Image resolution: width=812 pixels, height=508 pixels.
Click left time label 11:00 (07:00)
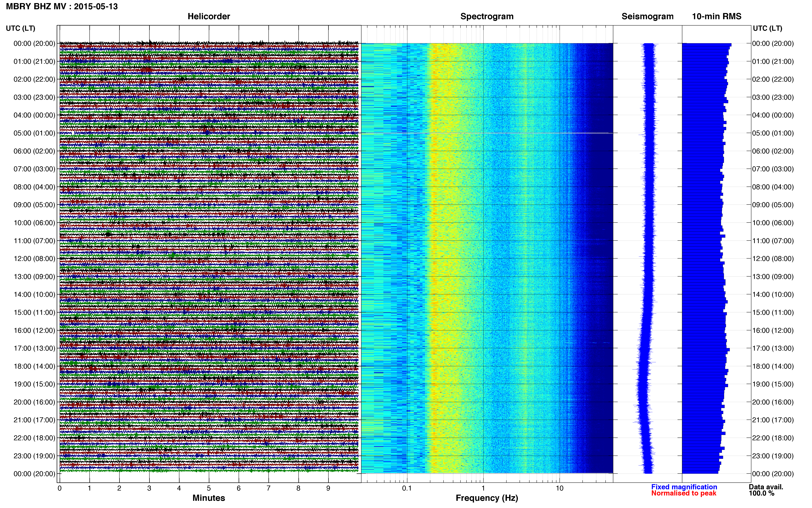tap(34, 241)
